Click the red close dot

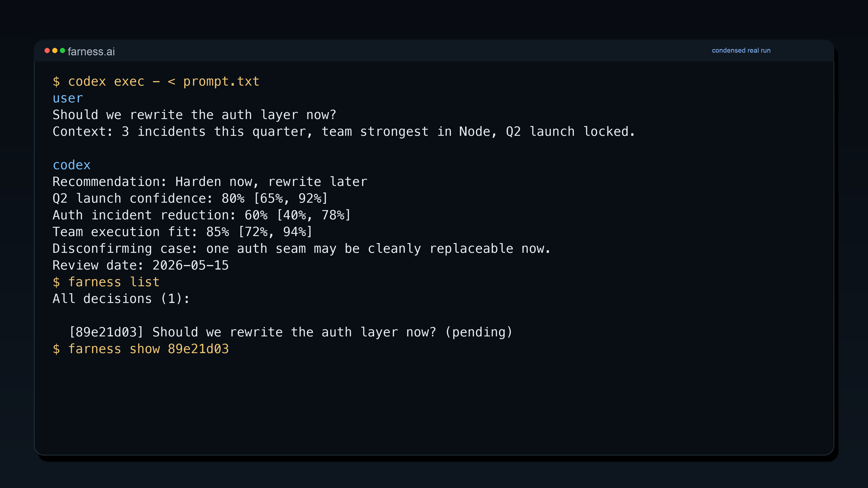point(47,51)
